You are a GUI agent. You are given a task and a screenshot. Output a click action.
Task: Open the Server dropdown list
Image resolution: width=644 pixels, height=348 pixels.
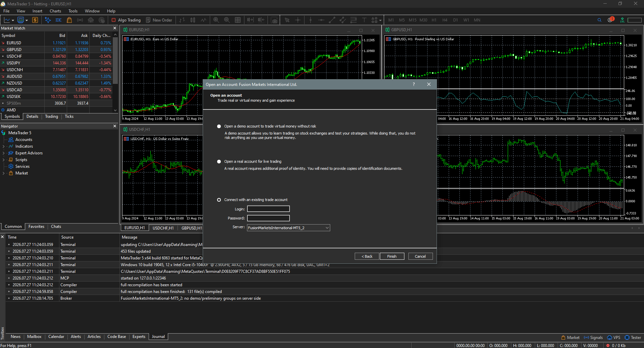(289, 228)
